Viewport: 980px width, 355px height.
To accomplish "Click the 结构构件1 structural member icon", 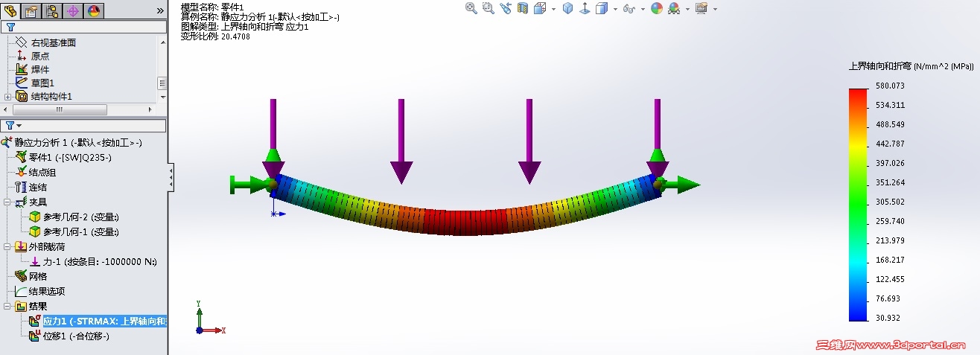I will 22,96.
